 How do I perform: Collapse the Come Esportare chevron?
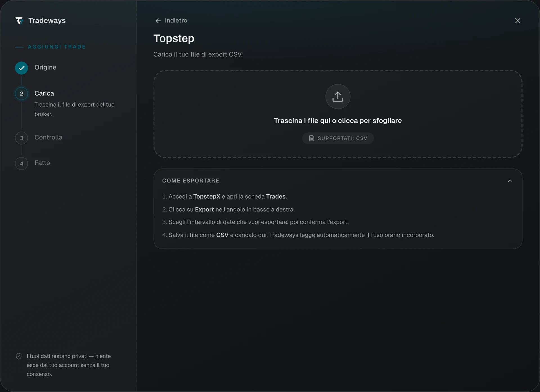[x=510, y=181]
